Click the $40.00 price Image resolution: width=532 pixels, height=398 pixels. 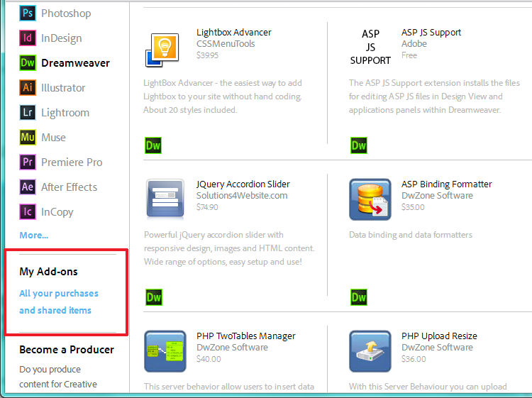click(209, 359)
